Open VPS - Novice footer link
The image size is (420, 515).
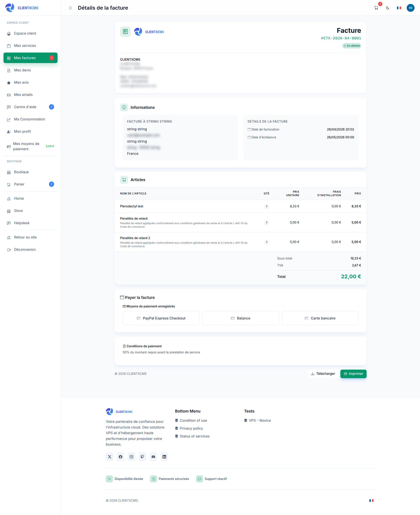(x=257, y=421)
